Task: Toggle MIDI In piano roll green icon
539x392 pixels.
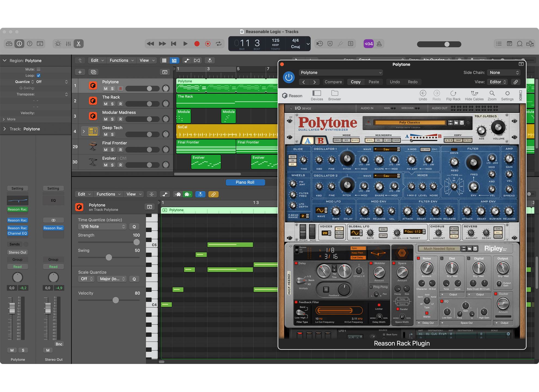Action: point(187,194)
